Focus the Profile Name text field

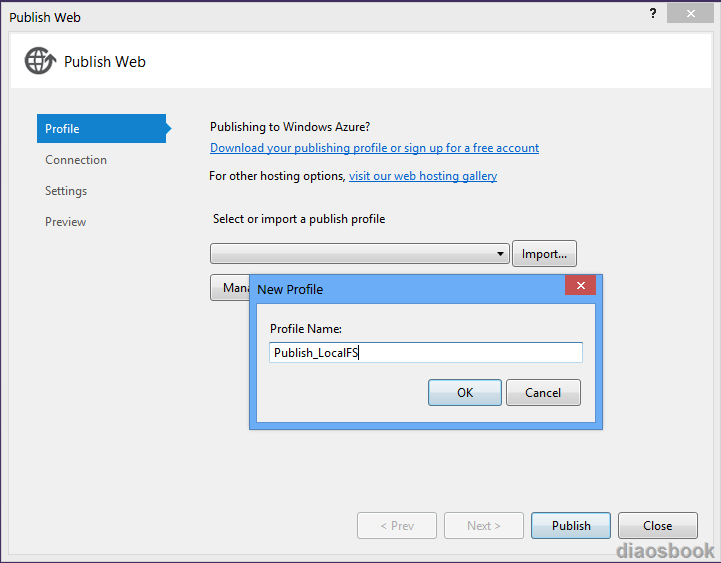pos(426,353)
